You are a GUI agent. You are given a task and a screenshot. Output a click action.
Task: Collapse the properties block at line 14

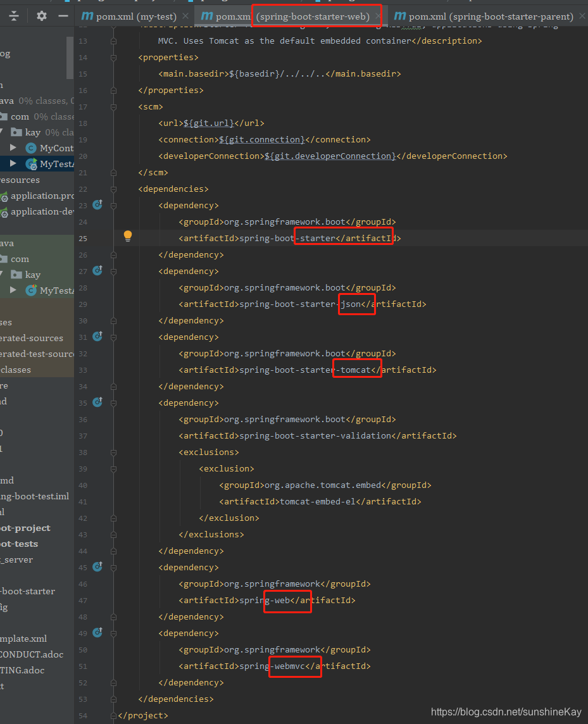pos(114,57)
